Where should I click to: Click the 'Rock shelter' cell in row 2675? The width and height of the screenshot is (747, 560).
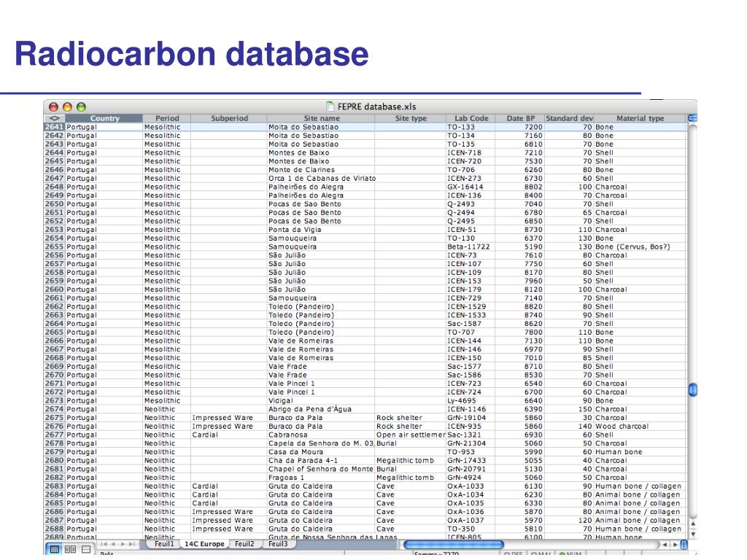tap(411, 418)
